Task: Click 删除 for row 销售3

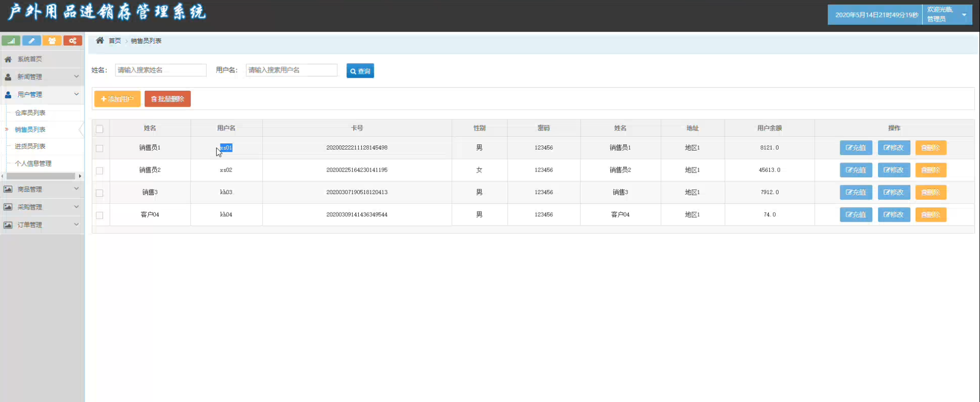Action: 931,192
